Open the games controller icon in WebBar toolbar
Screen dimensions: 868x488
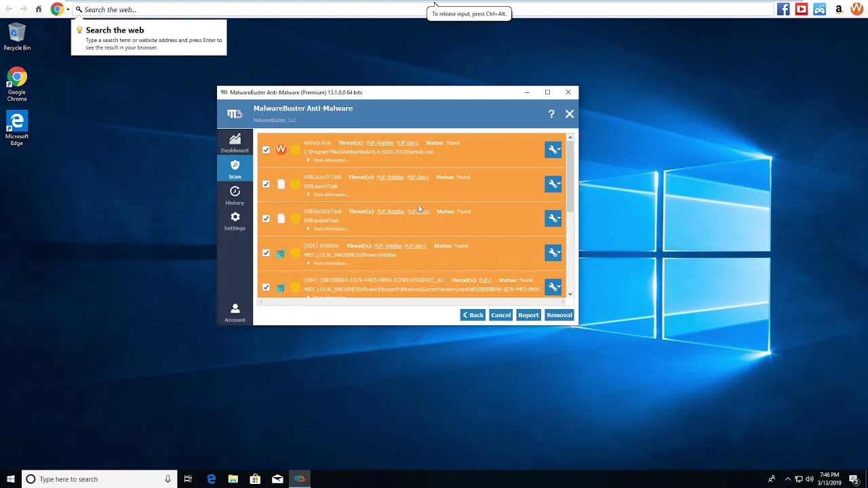click(x=820, y=9)
